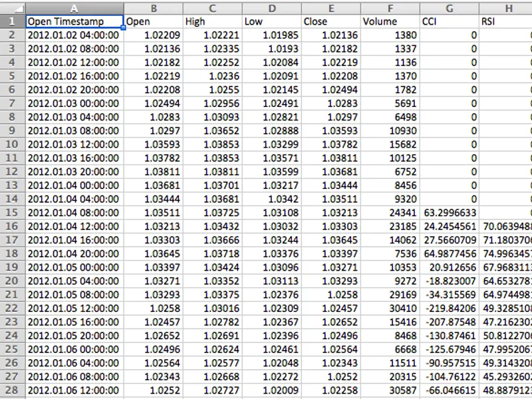
Task: Click Volume value 24341
Action: [390, 213]
